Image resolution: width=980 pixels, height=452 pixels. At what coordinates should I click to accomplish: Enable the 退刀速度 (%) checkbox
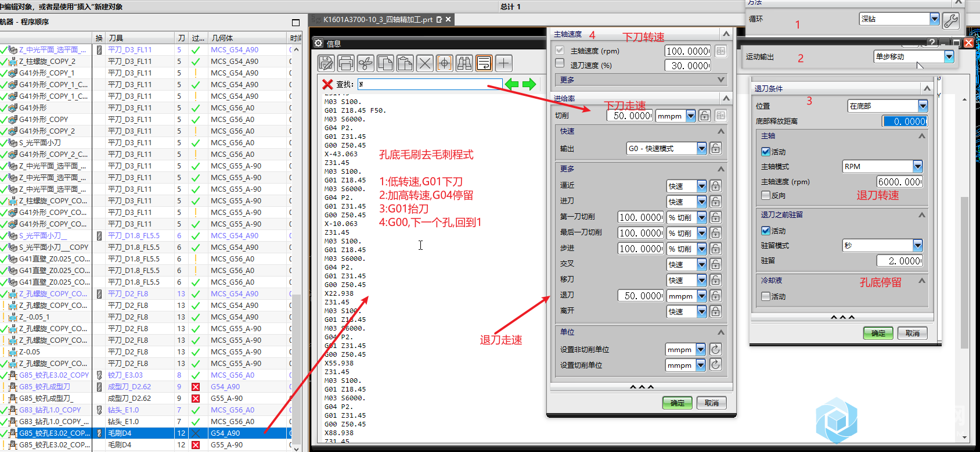click(560, 63)
